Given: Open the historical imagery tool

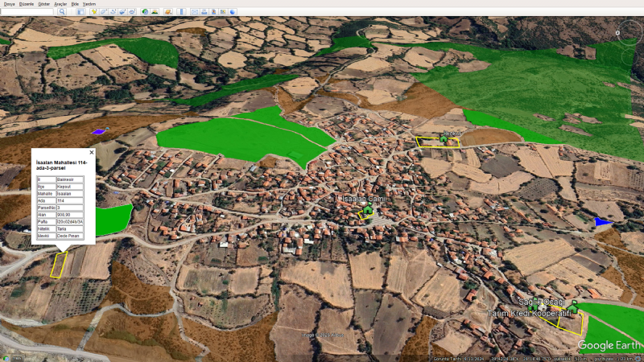Looking at the screenshot, I should click(145, 12).
